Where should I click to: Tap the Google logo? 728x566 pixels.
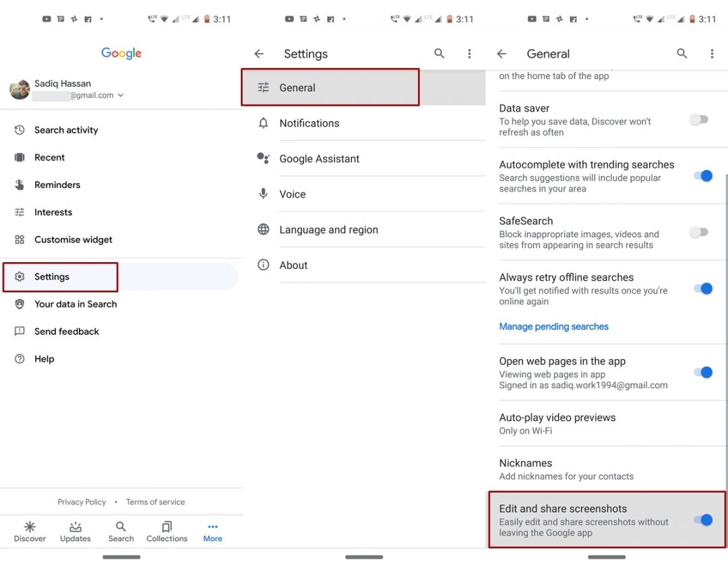pos(121,53)
